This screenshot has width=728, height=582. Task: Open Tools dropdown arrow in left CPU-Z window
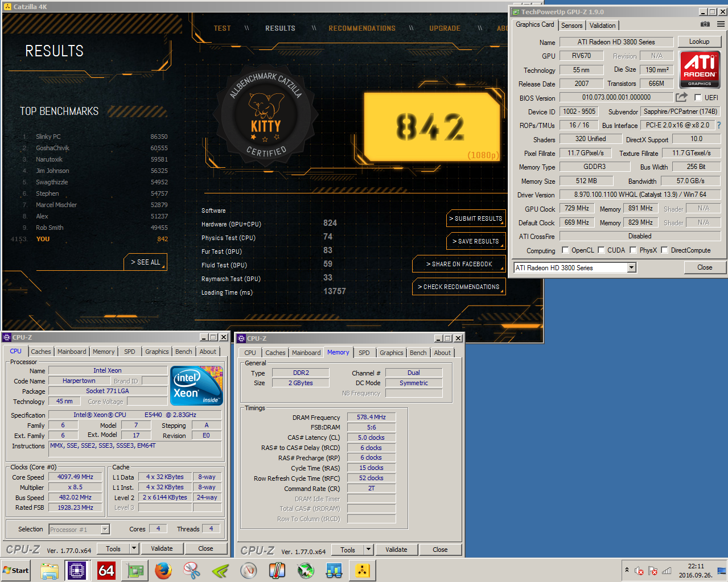click(134, 548)
